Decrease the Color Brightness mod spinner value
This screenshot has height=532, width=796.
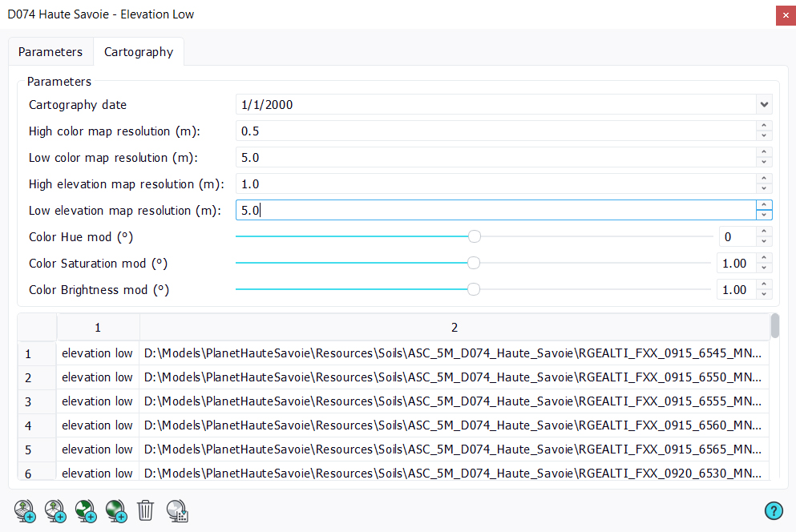(764, 294)
